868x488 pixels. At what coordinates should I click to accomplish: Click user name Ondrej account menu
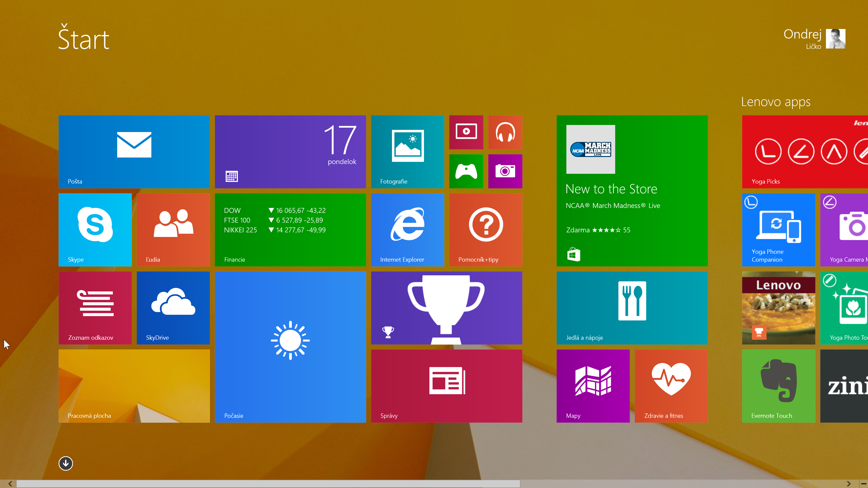click(802, 34)
